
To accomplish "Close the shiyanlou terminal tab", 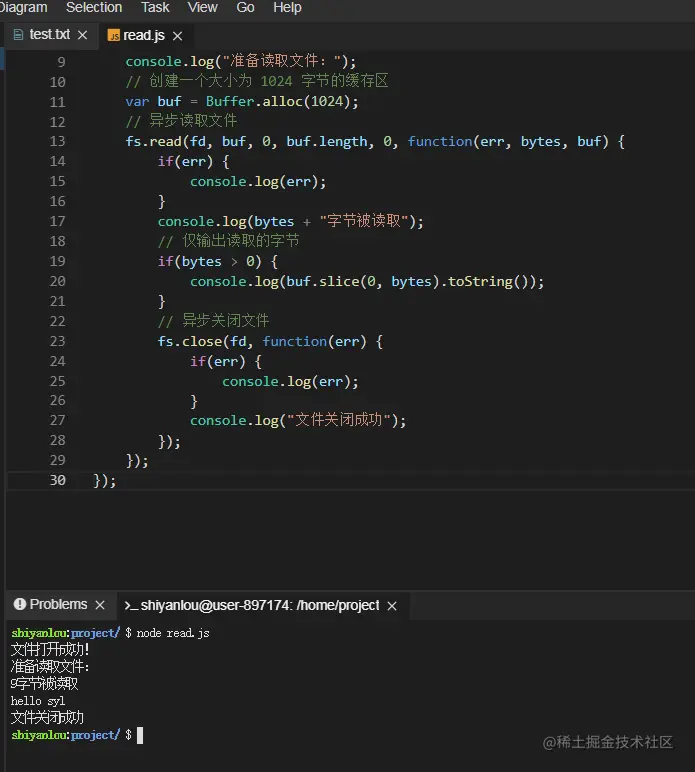I will [x=392, y=606].
